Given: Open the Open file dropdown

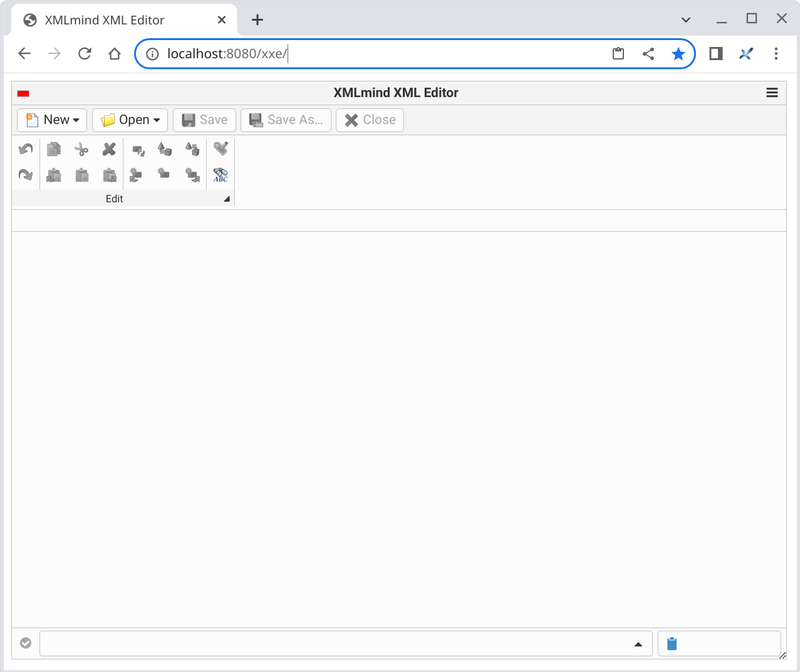Looking at the screenshot, I should click(130, 120).
